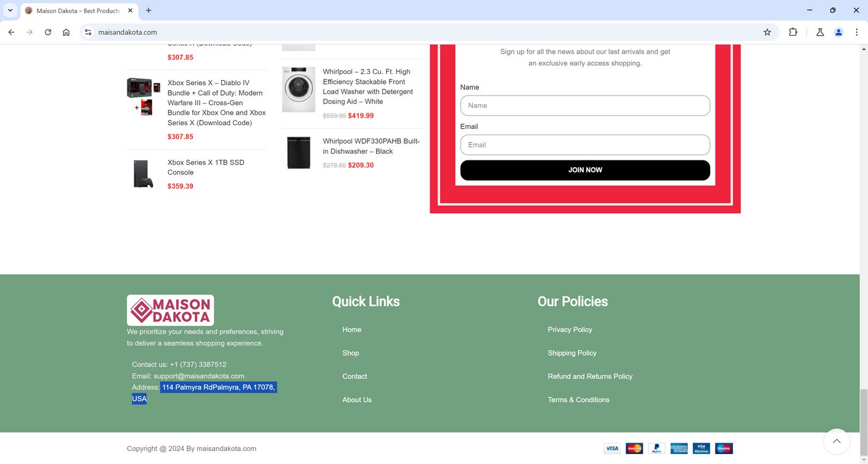Image resolution: width=868 pixels, height=464 pixels.
Task: Bookmark this page with the star icon
Action: [768, 32]
